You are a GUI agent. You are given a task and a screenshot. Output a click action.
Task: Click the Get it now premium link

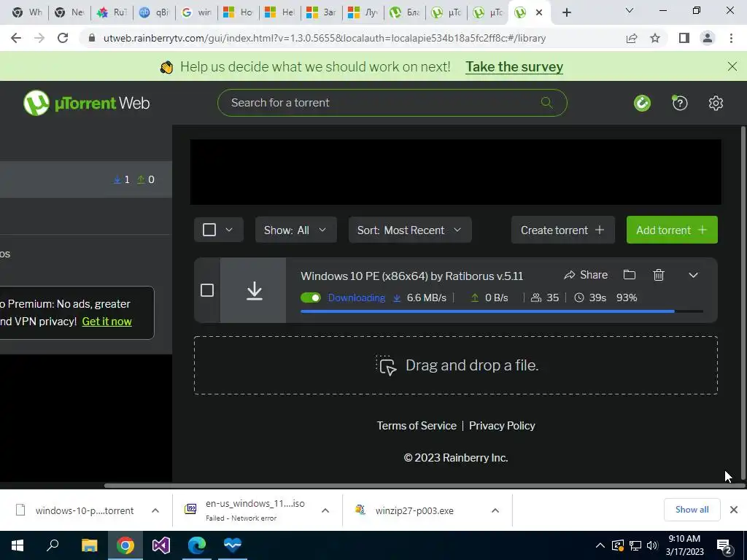[x=107, y=322]
